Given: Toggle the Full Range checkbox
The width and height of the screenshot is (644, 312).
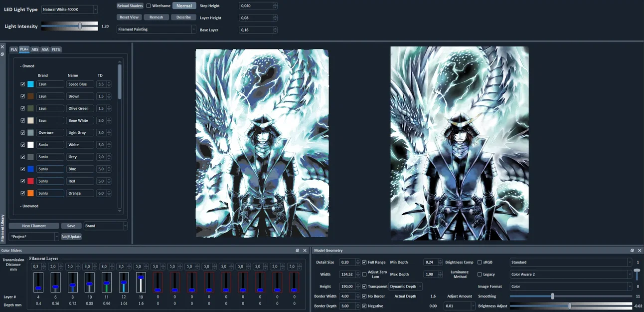Looking at the screenshot, I should click(x=364, y=262).
